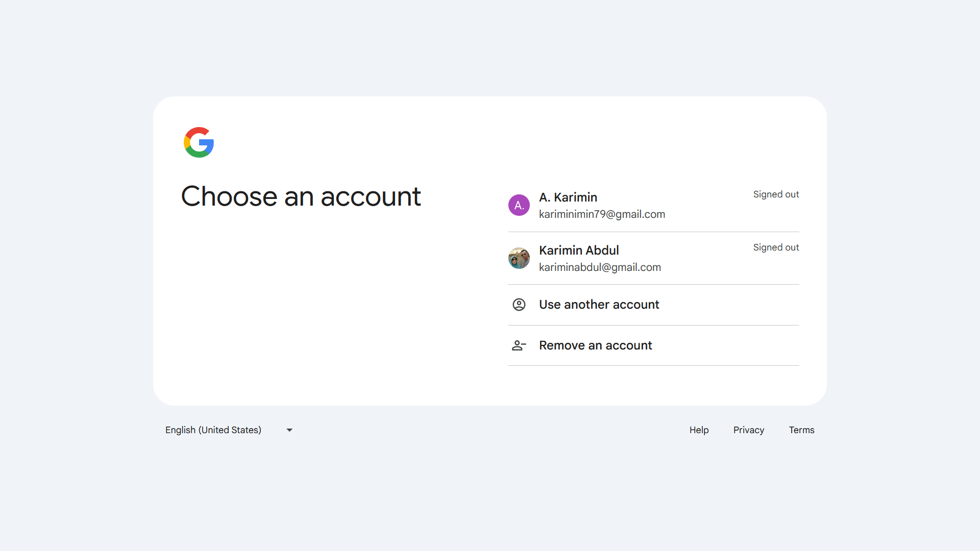Click the Choose an account heading
The height and width of the screenshot is (551, 980).
[x=301, y=196]
